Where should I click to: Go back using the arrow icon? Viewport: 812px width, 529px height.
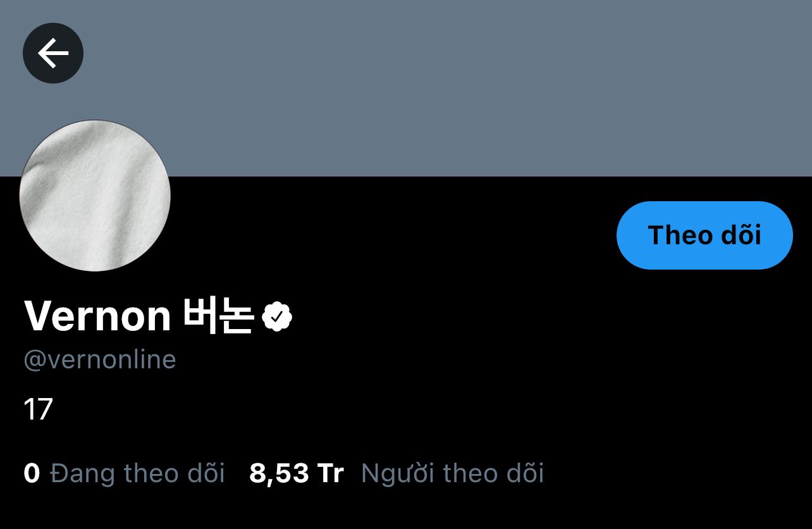point(53,53)
